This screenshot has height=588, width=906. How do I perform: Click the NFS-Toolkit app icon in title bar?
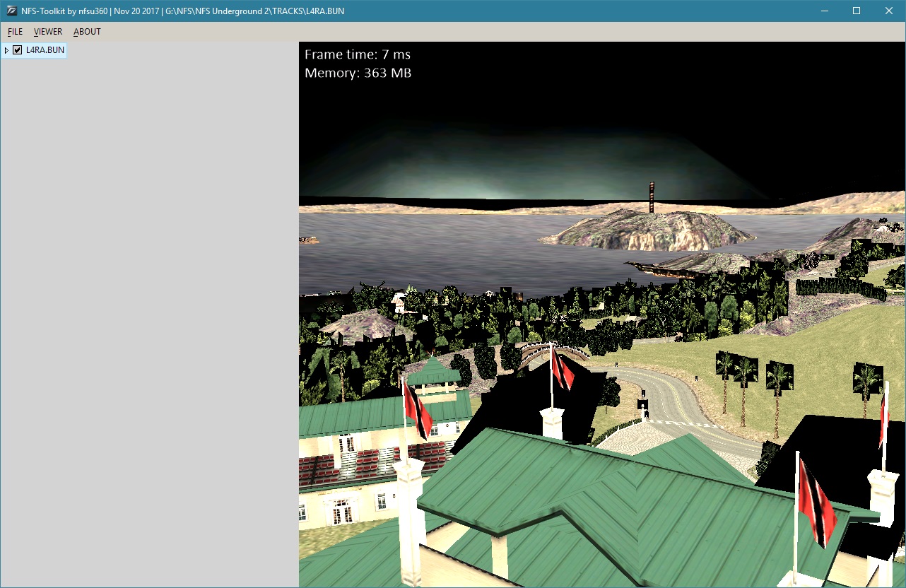tap(11, 11)
